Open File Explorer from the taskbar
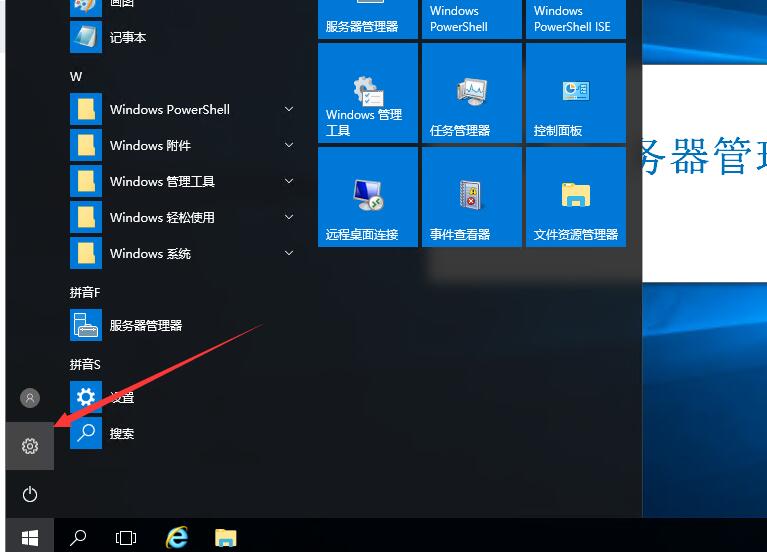This screenshot has height=552, width=767. pyautogui.click(x=226, y=538)
